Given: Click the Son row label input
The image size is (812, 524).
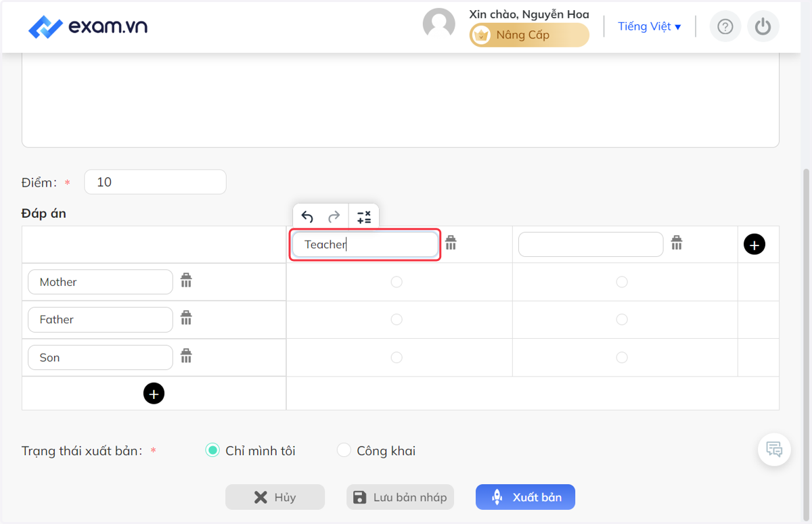Looking at the screenshot, I should (100, 357).
